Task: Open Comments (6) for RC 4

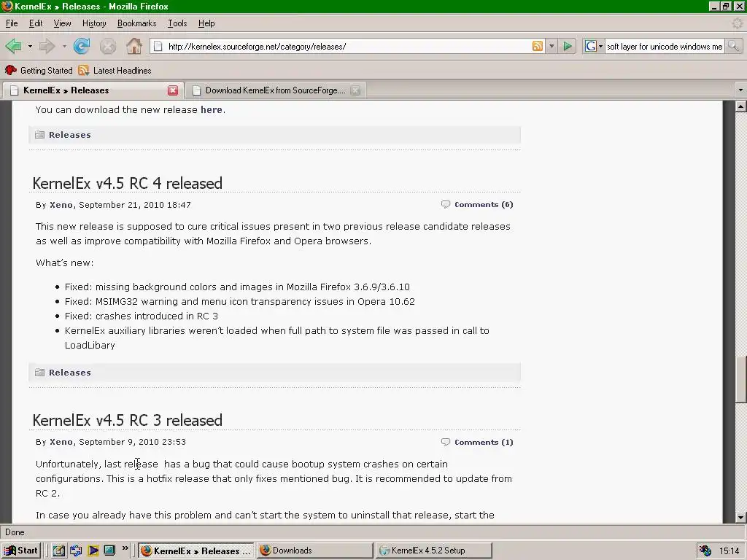Action: [484, 204]
